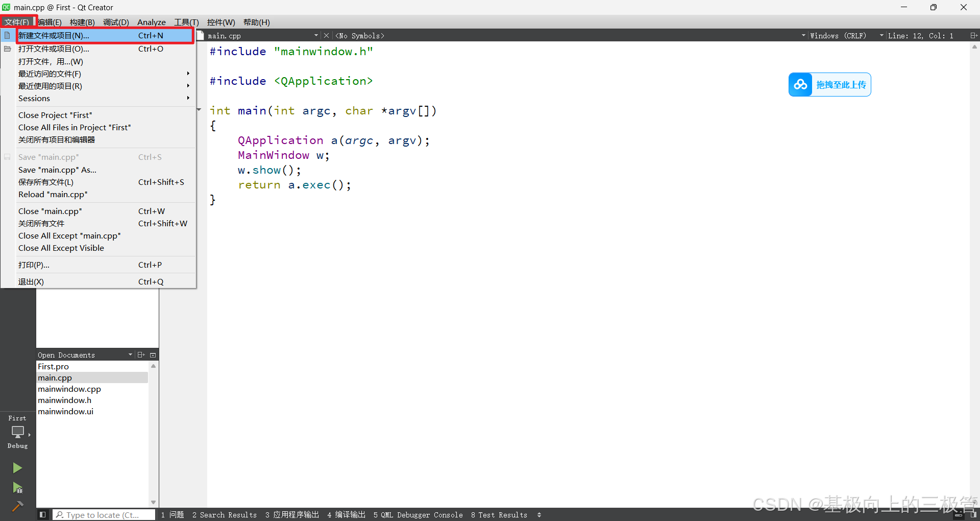The width and height of the screenshot is (980, 521).
Task: Run the First project with green play button
Action: coord(17,468)
